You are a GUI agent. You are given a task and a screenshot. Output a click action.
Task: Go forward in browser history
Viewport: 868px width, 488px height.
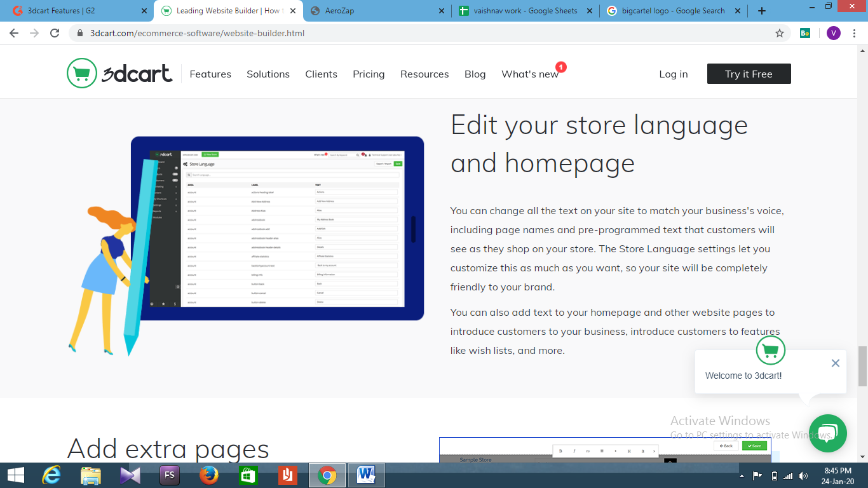point(34,33)
